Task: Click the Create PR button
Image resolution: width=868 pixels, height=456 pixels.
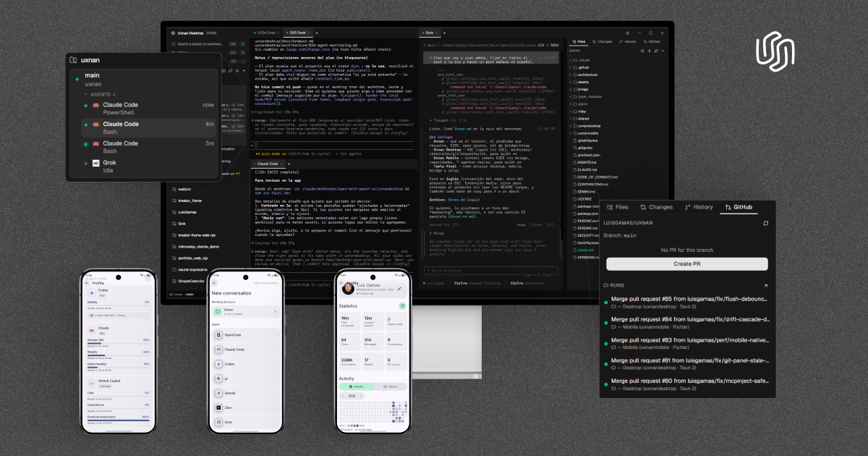Action: (x=687, y=264)
